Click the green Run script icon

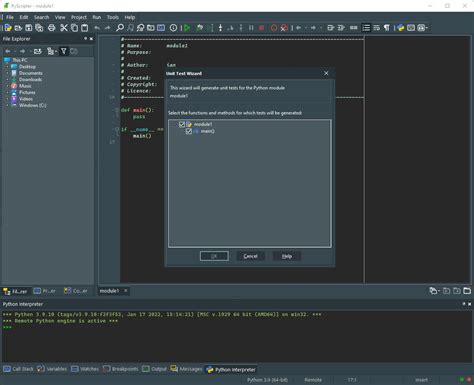(x=187, y=28)
